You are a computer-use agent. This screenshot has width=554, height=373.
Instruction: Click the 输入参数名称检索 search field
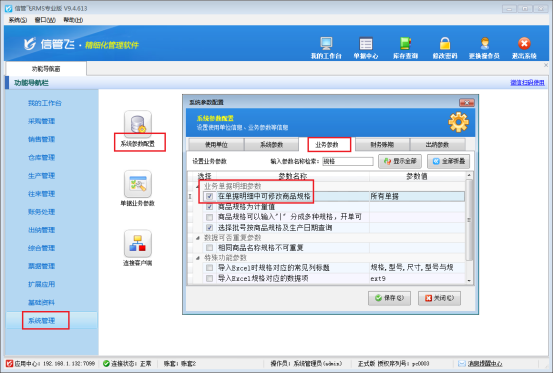[x=348, y=161]
